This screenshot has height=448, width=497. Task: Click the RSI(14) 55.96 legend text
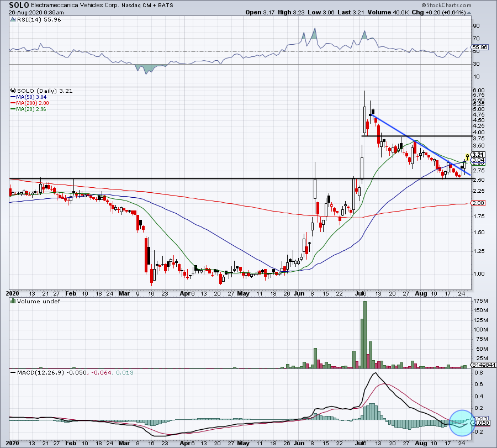pos(39,20)
